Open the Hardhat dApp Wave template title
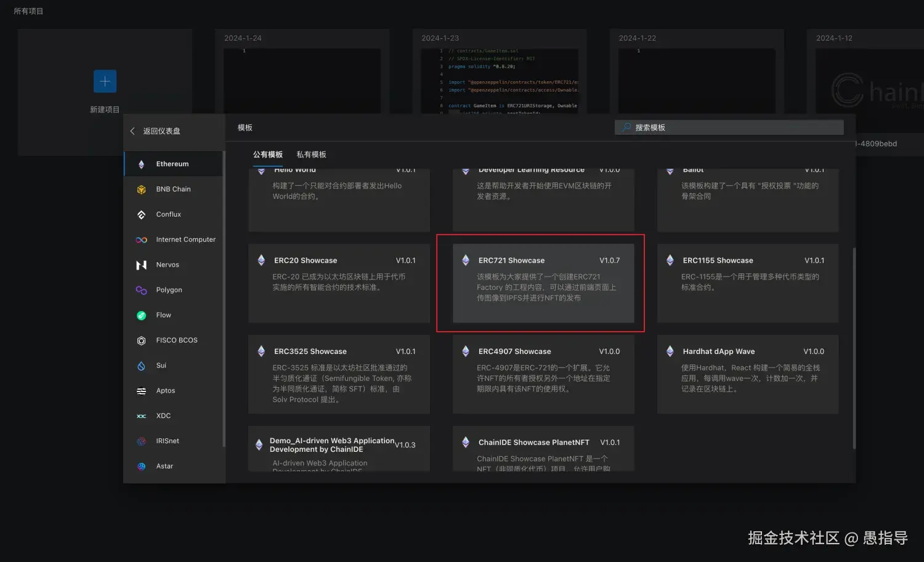Image resolution: width=924 pixels, height=562 pixels. point(718,351)
